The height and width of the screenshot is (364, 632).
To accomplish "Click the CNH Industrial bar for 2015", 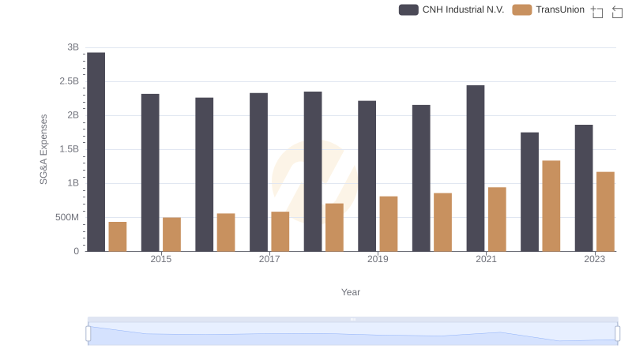I will pos(150,173).
